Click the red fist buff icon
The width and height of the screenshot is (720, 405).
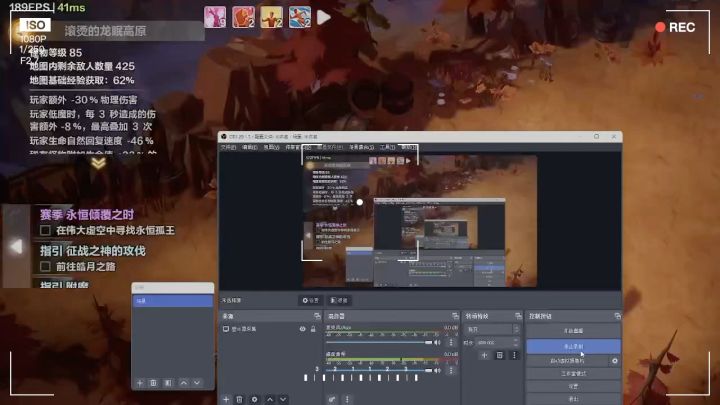click(243, 17)
